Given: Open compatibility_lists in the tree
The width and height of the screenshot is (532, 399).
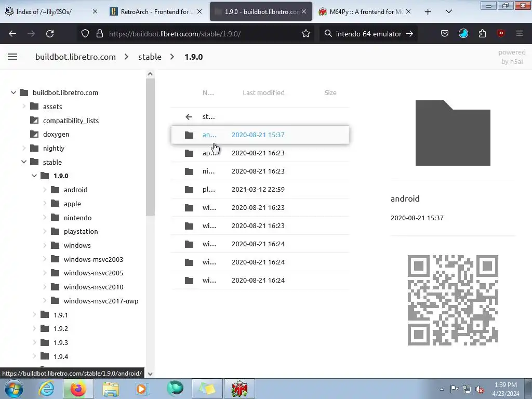Looking at the screenshot, I should tap(71, 121).
